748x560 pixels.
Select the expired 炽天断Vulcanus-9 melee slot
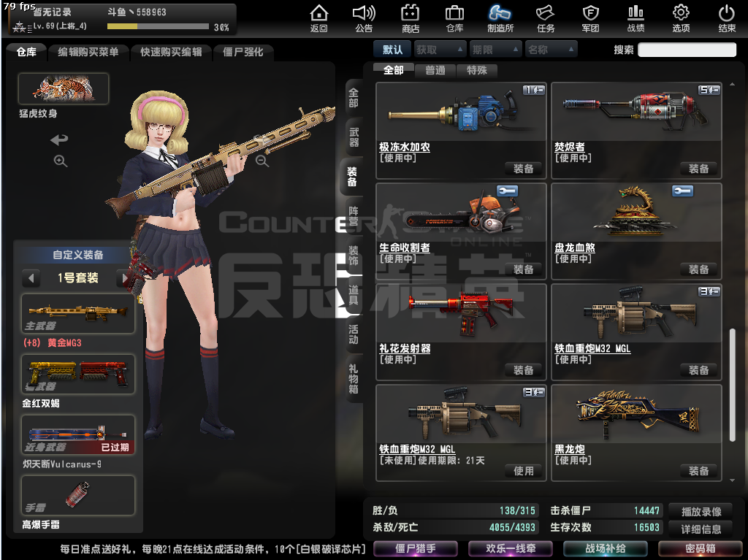(x=77, y=434)
